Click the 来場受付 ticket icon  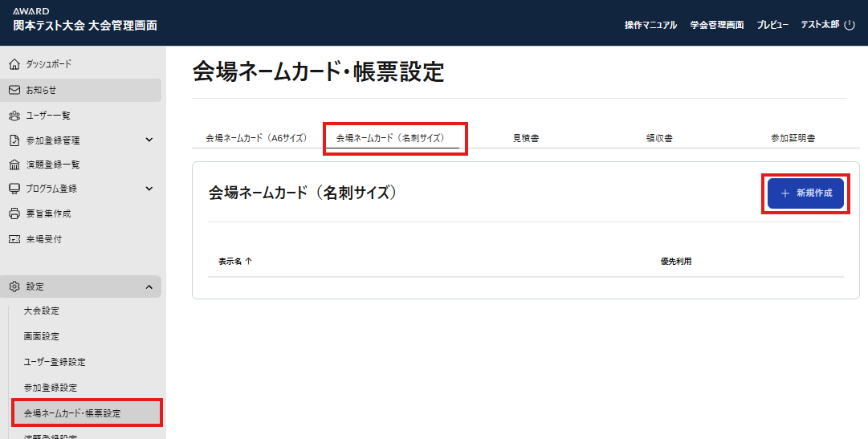[14, 239]
